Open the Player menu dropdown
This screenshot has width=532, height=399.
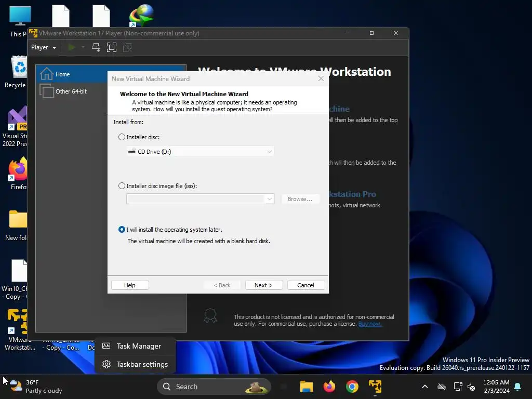44,47
